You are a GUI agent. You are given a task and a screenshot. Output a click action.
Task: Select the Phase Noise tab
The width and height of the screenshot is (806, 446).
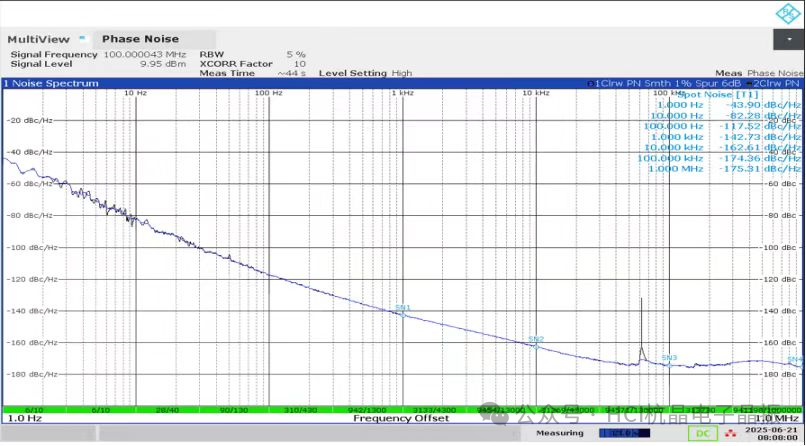point(140,39)
